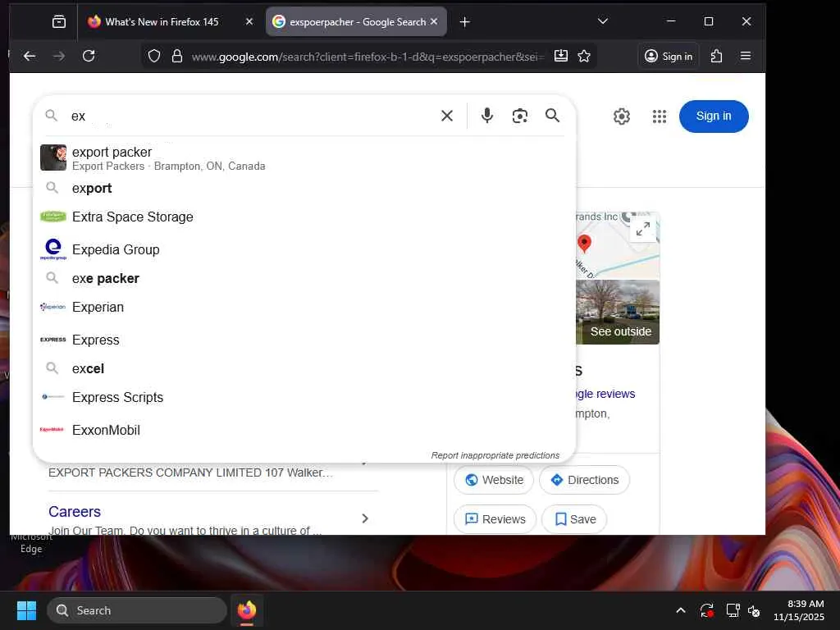Screen dimensions: 840x630
Task: Open the Google reviews link
Action: pos(605,394)
